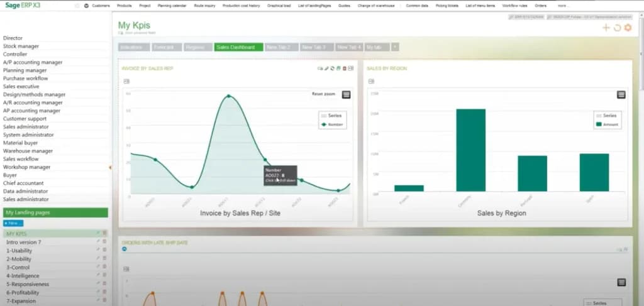This screenshot has width=644, height=306.
Task: Collapse the left sidebar with orange arrow
Action: click(x=110, y=167)
